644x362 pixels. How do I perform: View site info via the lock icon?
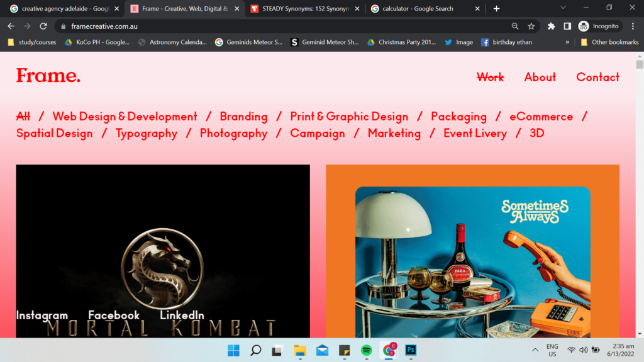point(64,26)
